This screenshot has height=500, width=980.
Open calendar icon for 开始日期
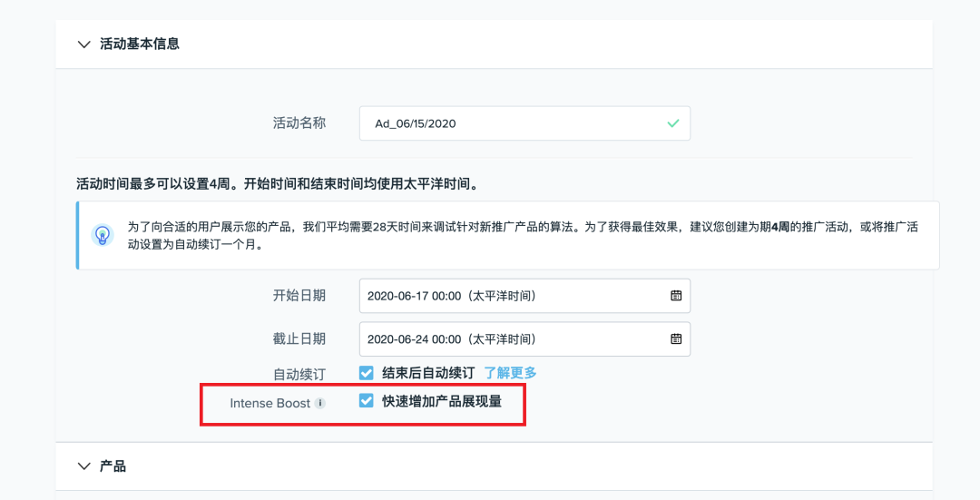(x=676, y=296)
